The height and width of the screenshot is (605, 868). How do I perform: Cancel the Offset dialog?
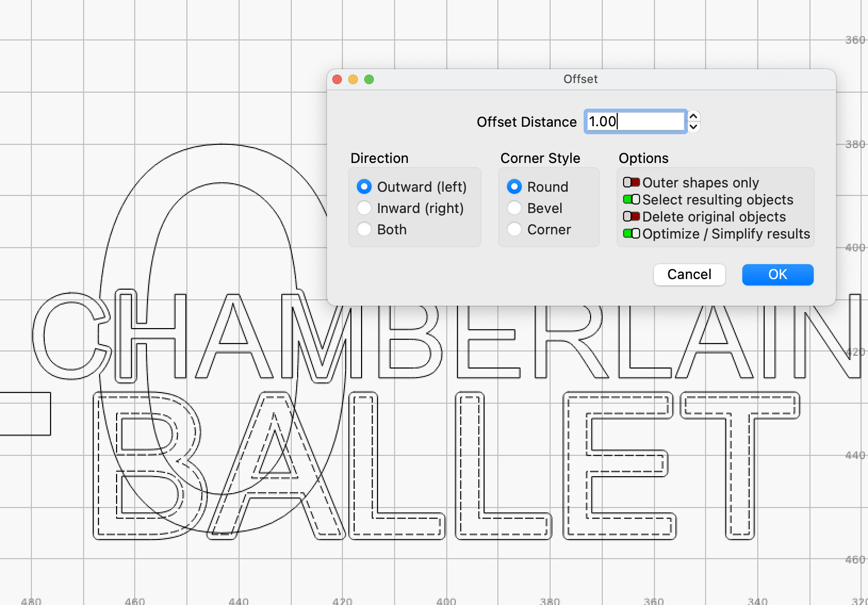coord(690,275)
